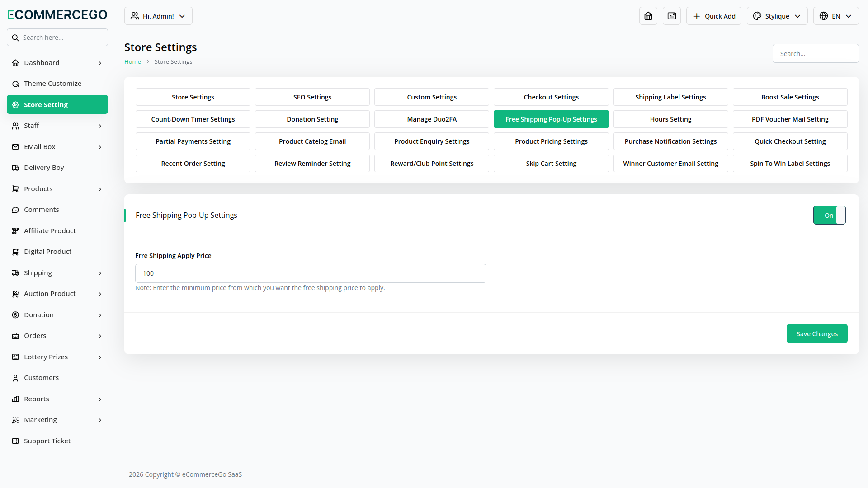The width and height of the screenshot is (868, 488).
Task: Expand the Marketing menu chevron
Action: point(100,420)
